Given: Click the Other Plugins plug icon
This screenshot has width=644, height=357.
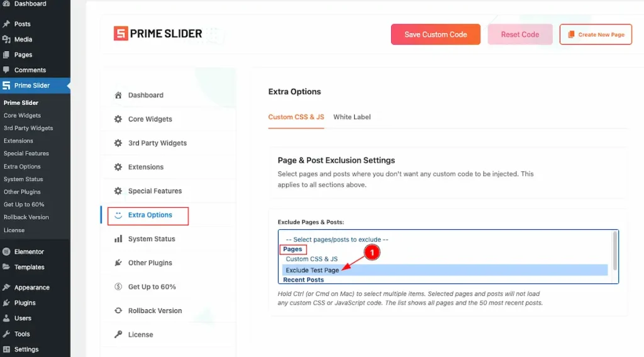Looking at the screenshot, I should pyautogui.click(x=118, y=263).
